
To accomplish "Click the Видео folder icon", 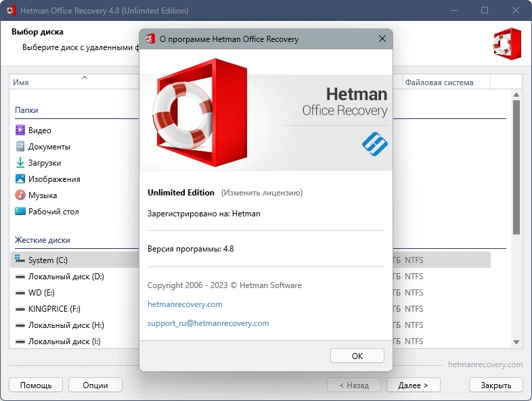I will (20, 130).
